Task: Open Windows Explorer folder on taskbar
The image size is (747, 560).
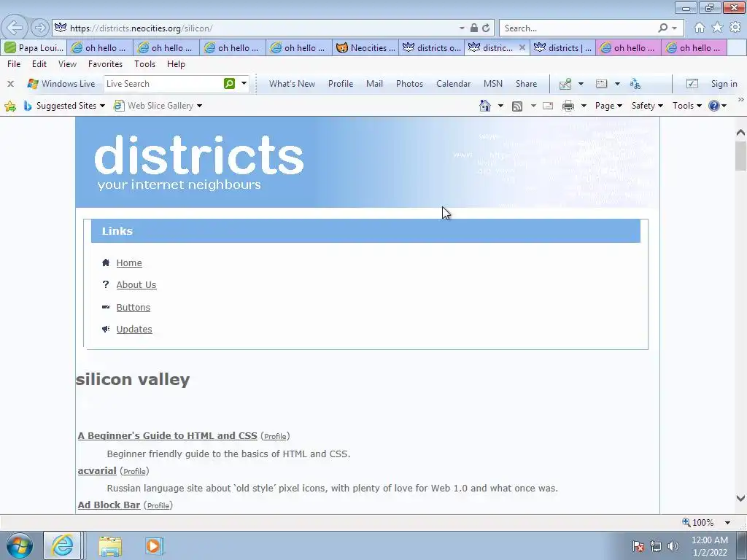Action: click(x=110, y=545)
